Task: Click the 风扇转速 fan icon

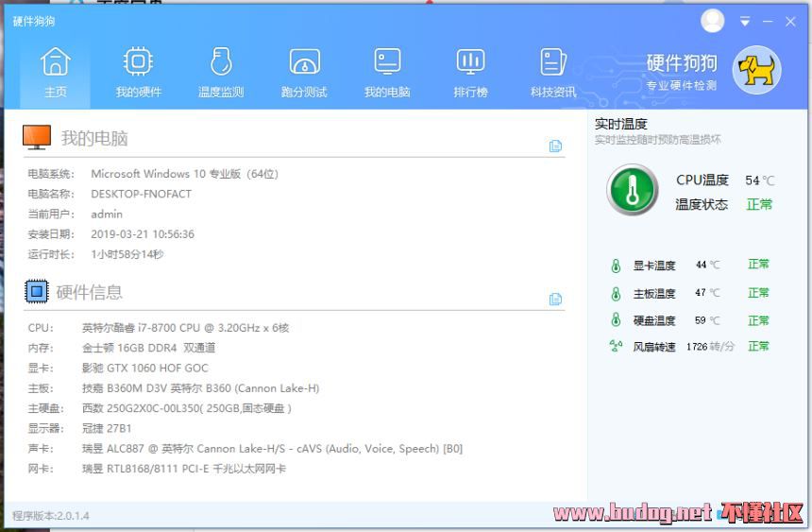Action: pos(616,346)
